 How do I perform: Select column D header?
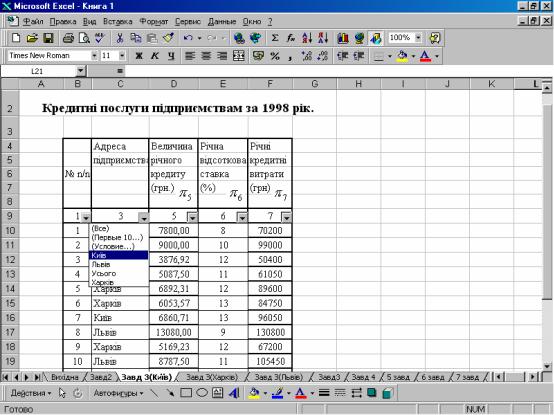173,84
